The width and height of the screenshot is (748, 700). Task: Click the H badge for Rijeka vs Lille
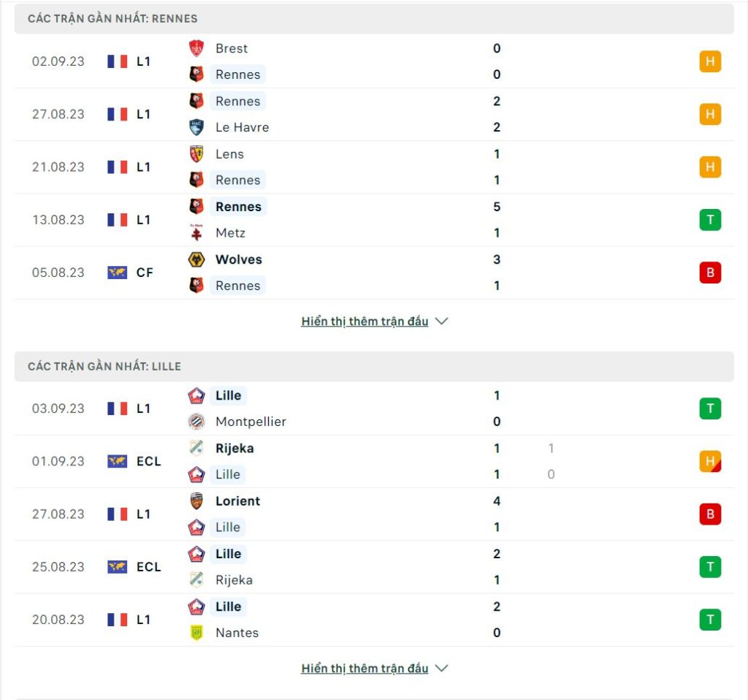pos(710,461)
